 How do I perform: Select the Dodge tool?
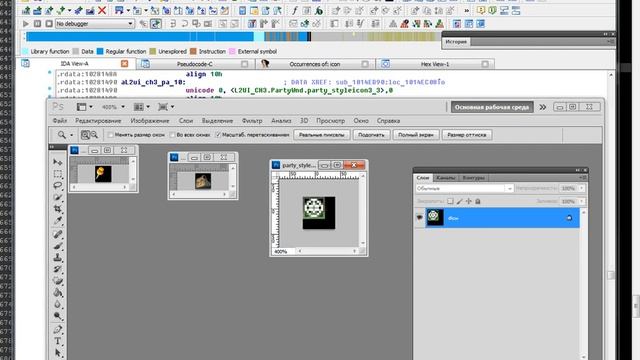pyautogui.click(x=58, y=316)
